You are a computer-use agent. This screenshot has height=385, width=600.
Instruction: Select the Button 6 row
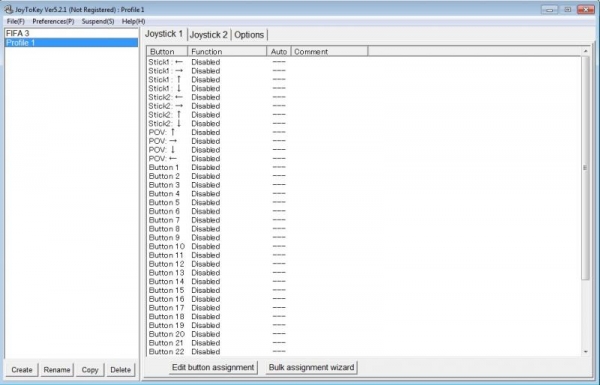pos(364,212)
